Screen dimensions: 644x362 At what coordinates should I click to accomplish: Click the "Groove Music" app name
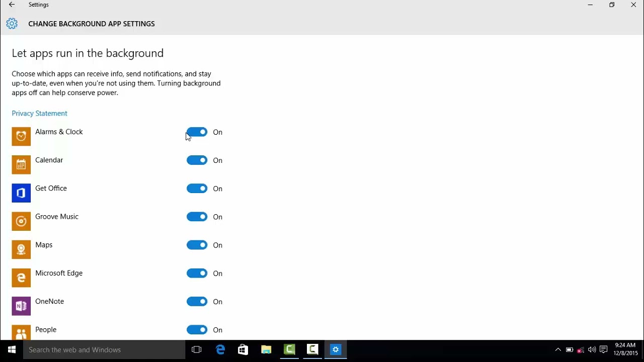click(x=57, y=216)
